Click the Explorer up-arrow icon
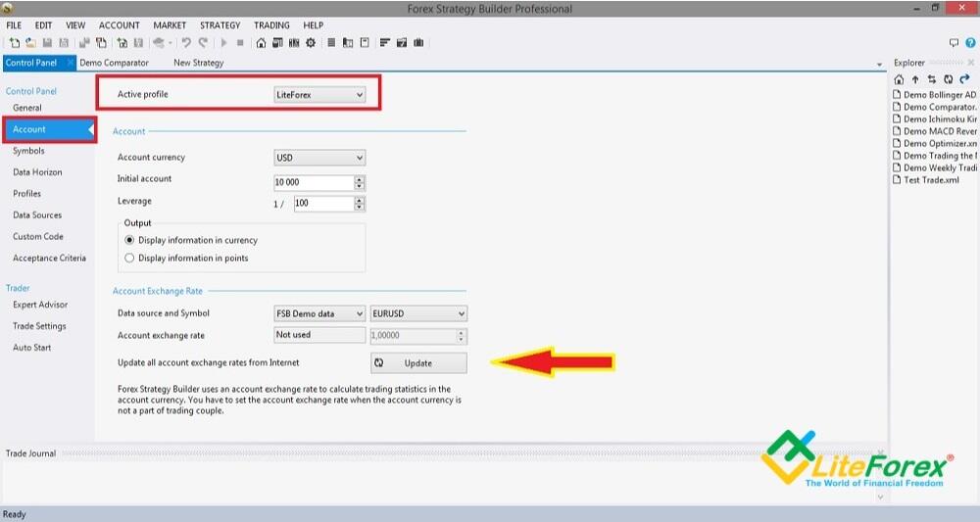 [x=915, y=79]
